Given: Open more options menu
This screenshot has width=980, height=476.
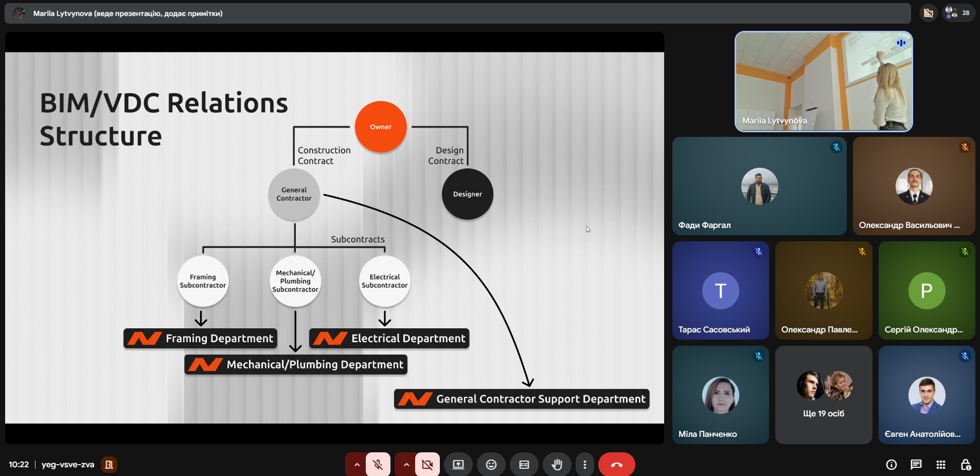Looking at the screenshot, I should click(585, 465).
